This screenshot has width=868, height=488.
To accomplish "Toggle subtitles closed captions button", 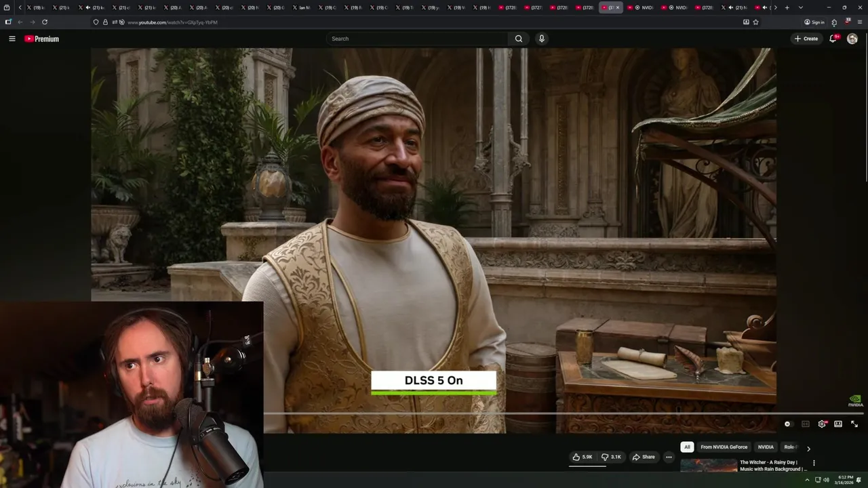I will pos(805,424).
